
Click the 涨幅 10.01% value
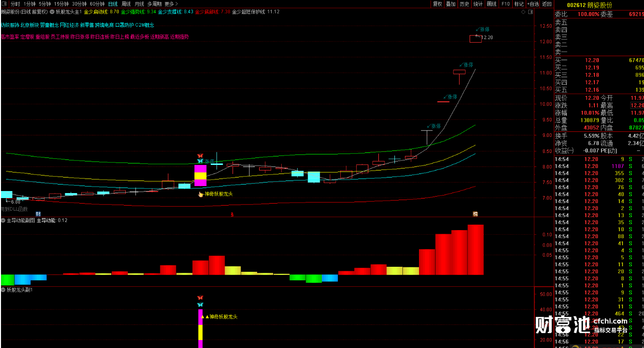[590, 113]
